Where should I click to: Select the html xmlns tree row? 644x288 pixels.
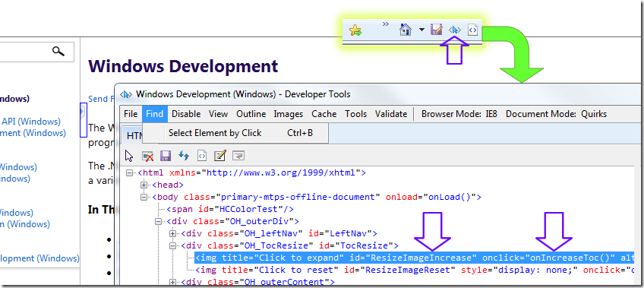pyautogui.click(x=252, y=173)
